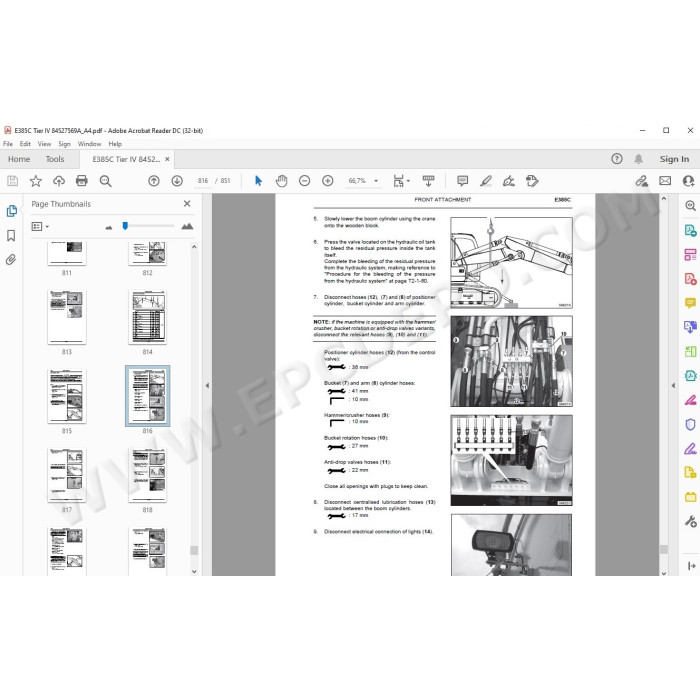Collapse the right tools pane arrow

pos(673,385)
